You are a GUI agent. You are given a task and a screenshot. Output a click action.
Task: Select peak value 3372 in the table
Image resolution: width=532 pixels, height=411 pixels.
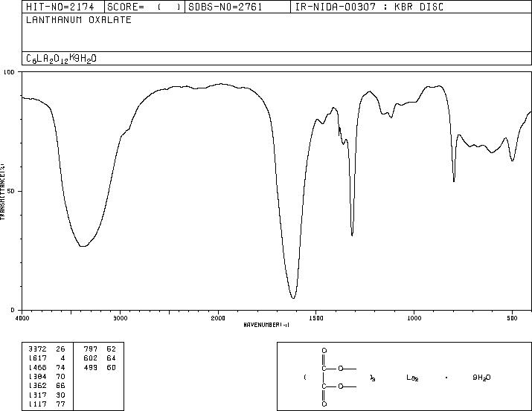tap(38, 349)
